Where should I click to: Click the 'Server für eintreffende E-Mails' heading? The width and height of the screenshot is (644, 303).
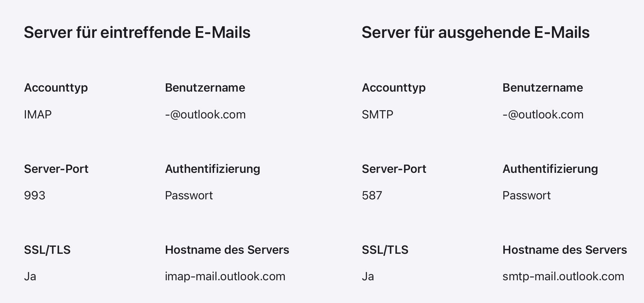(137, 33)
